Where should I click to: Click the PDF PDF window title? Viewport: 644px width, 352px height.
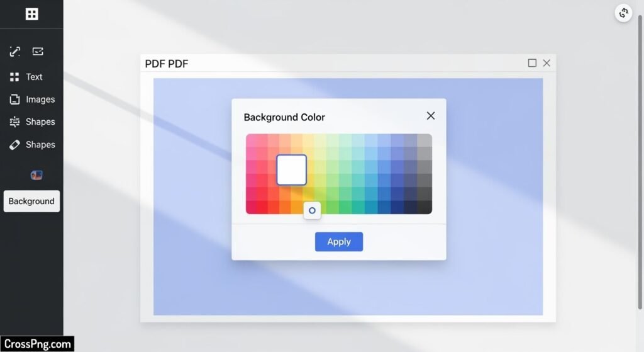tap(166, 64)
